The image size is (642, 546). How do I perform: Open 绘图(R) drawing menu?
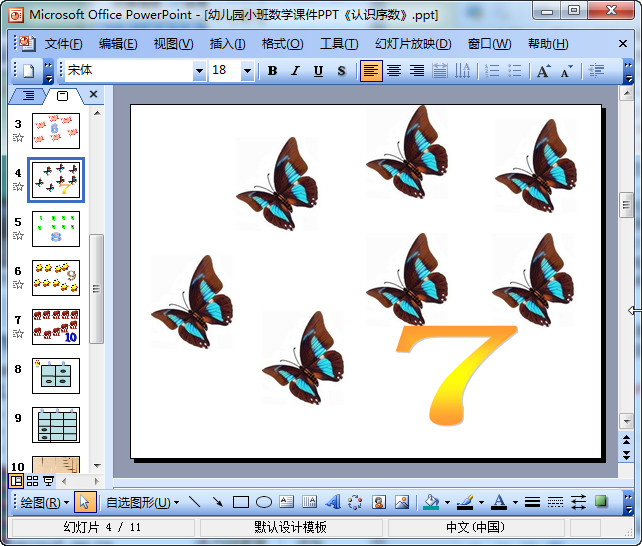pyautogui.click(x=45, y=502)
